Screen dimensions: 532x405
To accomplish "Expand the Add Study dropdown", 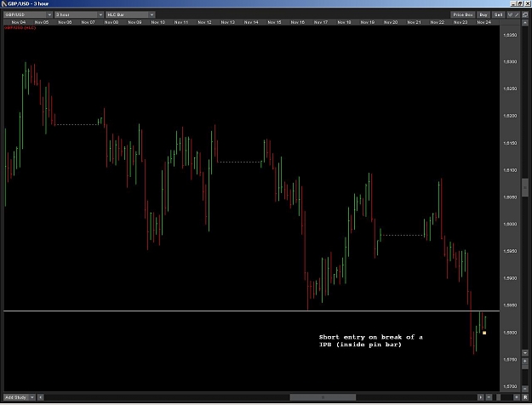I will pyautogui.click(x=19, y=397).
